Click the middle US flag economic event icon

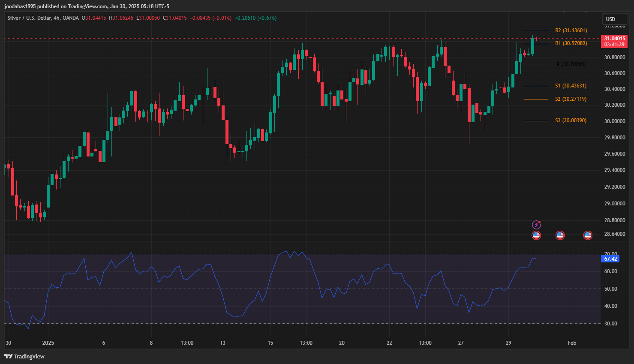[x=560, y=235]
